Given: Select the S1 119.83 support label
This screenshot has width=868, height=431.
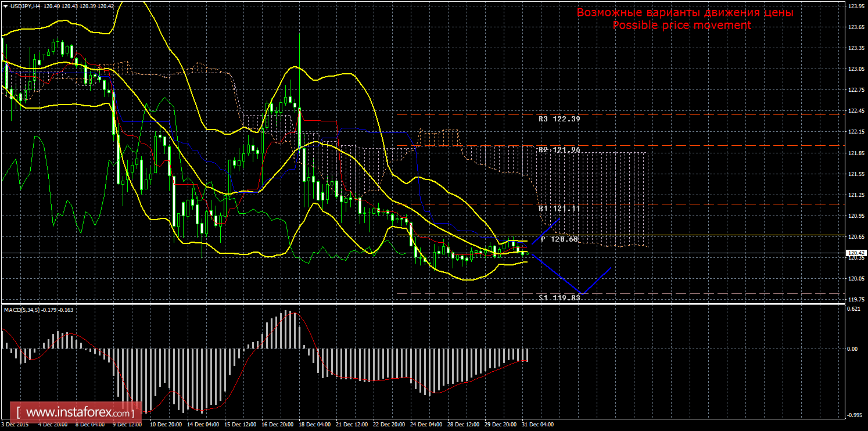Looking at the screenshot, I should [559, 297].
